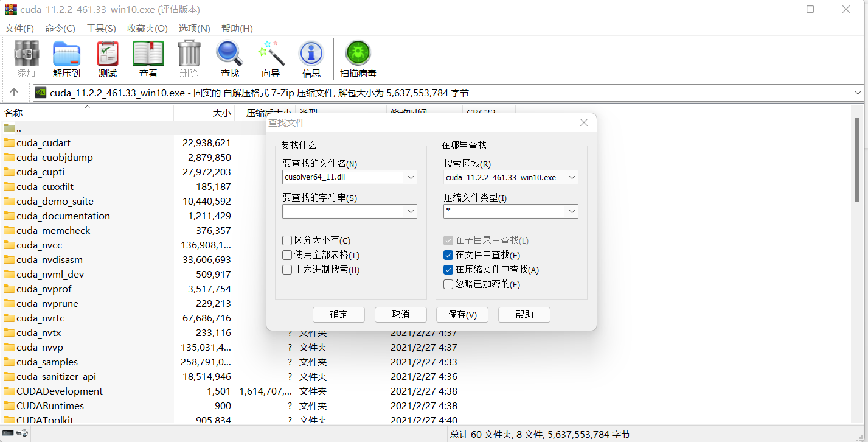Start 扫描病毒 (virus scan) icon

click(358, 54)
